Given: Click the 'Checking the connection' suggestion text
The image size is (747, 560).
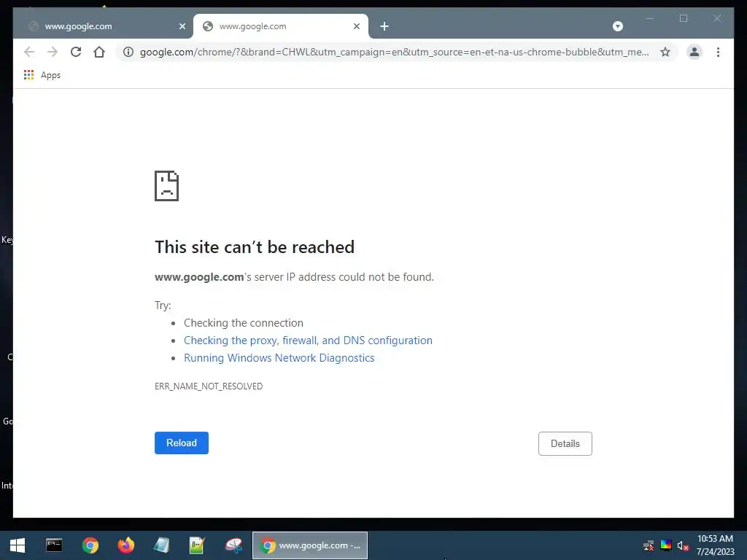Looking at the screenshot, I should click(x=244, y=323).
